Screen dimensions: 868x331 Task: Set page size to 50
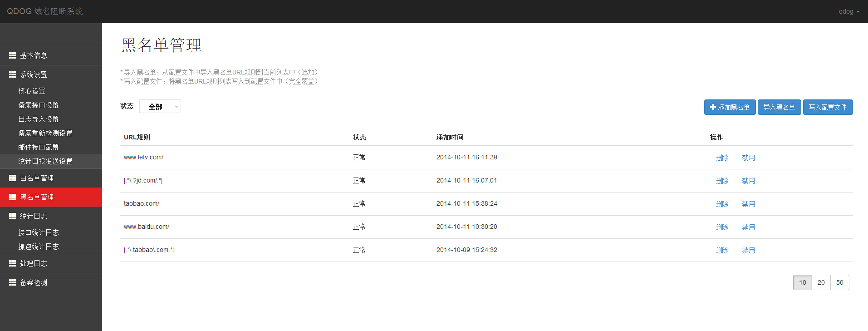click(x=840, y=282)
